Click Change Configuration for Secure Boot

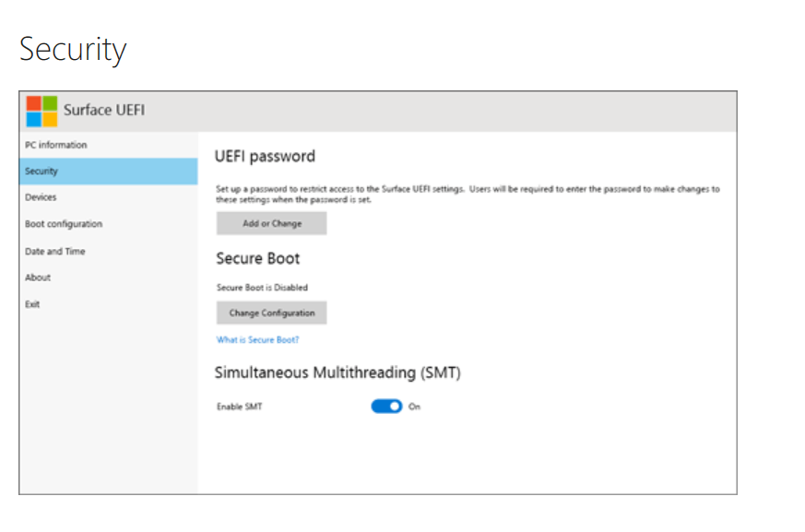272,313
